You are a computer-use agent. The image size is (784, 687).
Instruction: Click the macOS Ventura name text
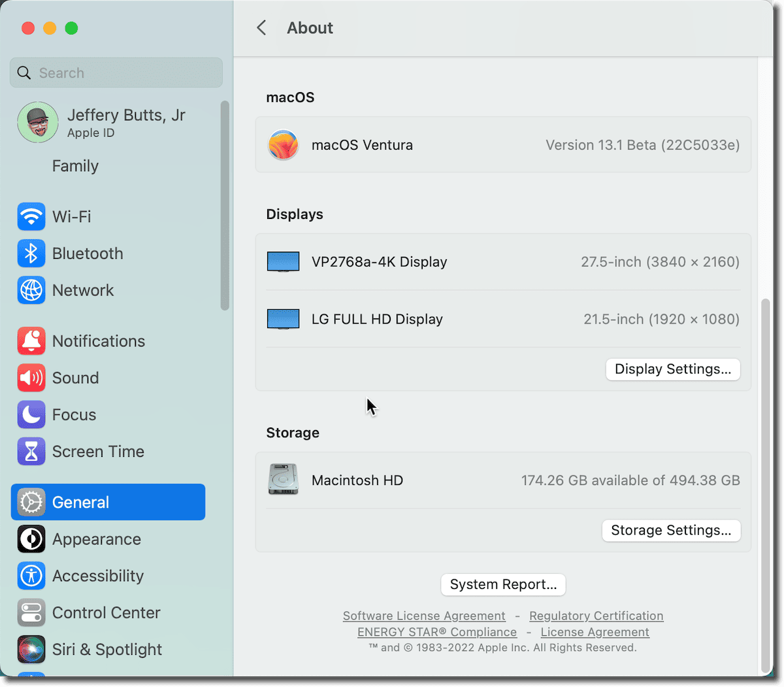point(362,145)
